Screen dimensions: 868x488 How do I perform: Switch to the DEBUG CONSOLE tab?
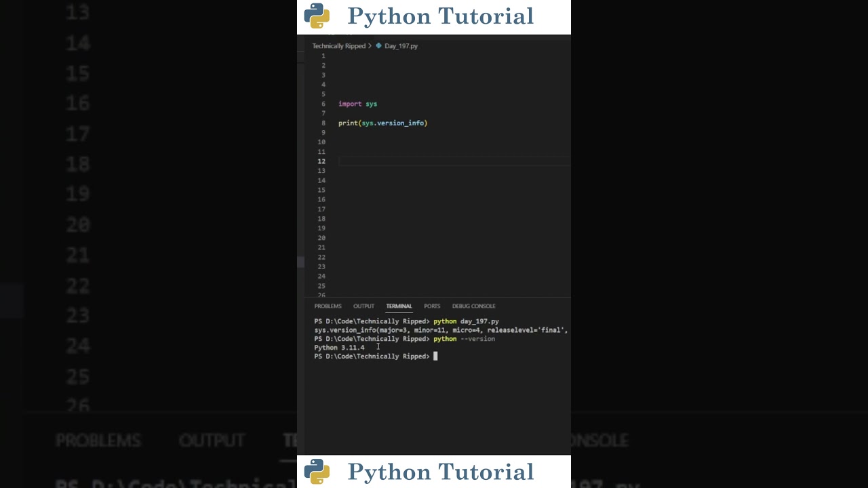(473, 306)
